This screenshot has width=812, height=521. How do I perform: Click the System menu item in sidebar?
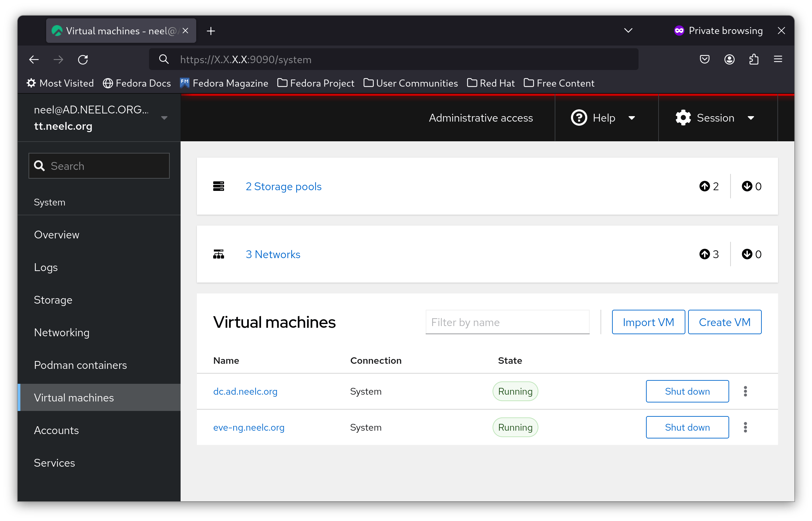click(50, 202)
